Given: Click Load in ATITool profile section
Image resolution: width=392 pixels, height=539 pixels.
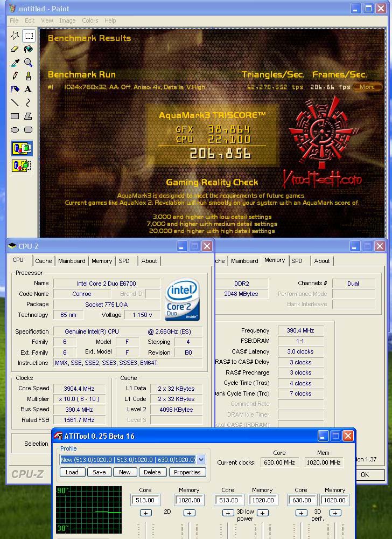Looking at the screenshot, I should coord(72,472).
